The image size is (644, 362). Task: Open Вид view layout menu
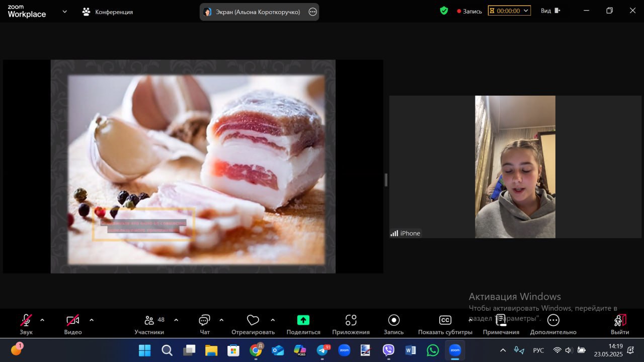(x=550, y=11)
